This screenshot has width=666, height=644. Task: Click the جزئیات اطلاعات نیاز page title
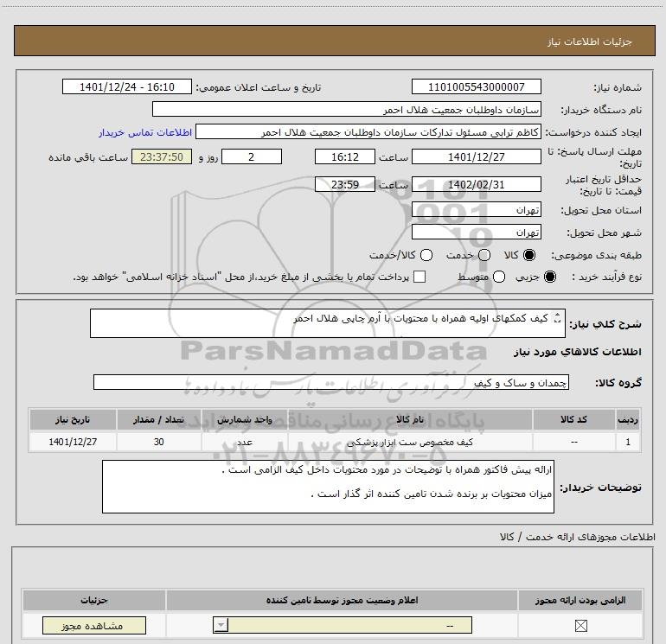click(590, 41)
